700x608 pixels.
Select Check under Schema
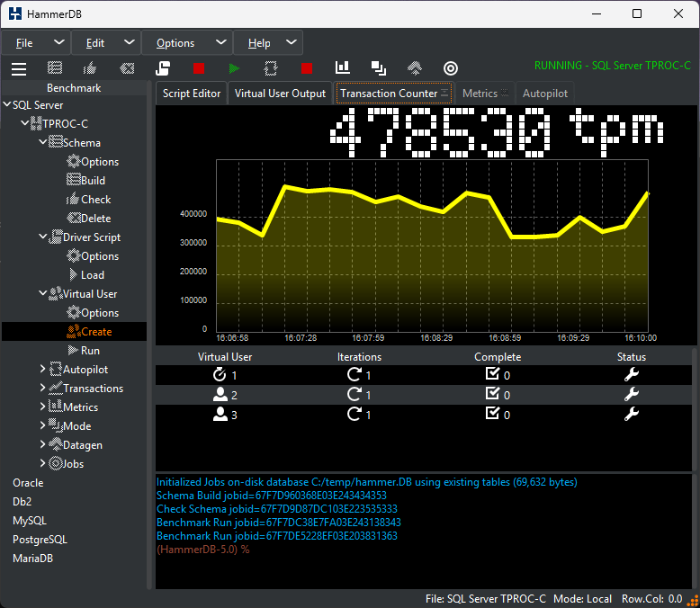pos(88,199)
